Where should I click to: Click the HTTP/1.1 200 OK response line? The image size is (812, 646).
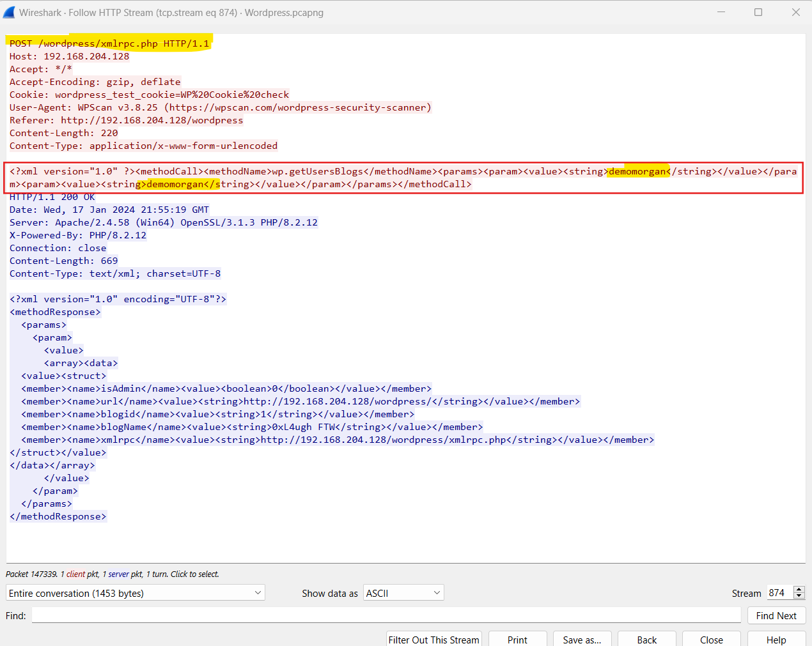click(x=52, y=197)
